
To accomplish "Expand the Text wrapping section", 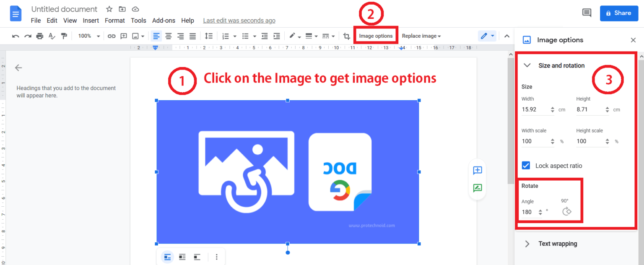I will 527,244.
